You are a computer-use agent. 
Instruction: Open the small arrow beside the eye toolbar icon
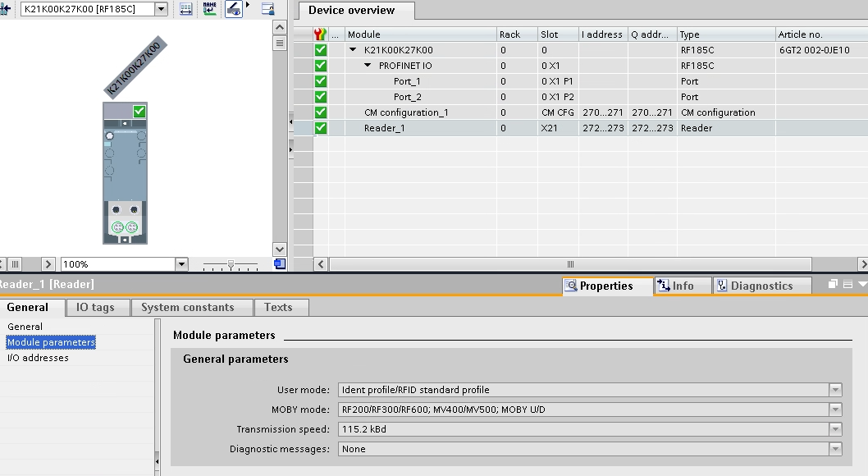point(248,5)
